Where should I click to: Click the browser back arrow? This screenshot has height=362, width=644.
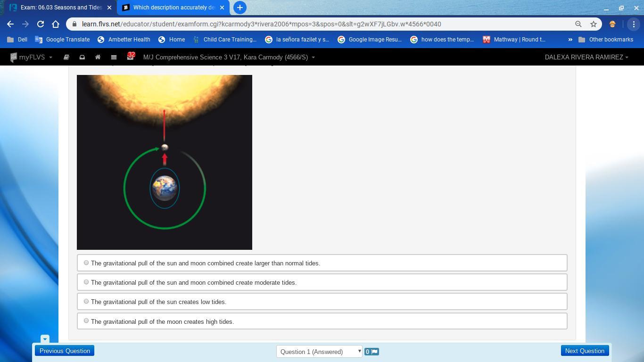coord(10,24)
